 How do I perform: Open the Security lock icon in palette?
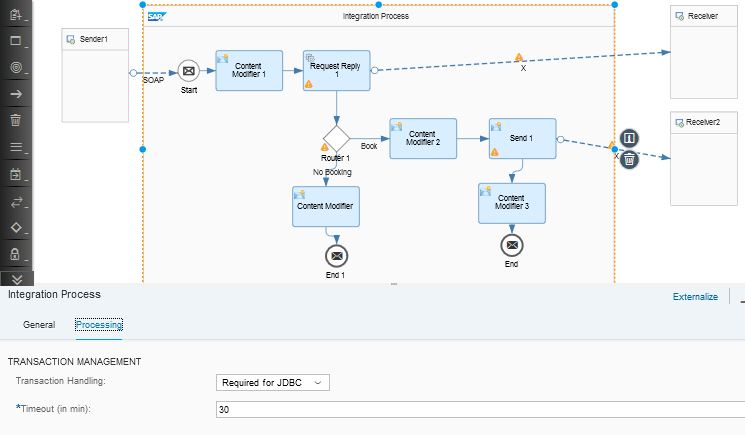(x=16, y=254)
